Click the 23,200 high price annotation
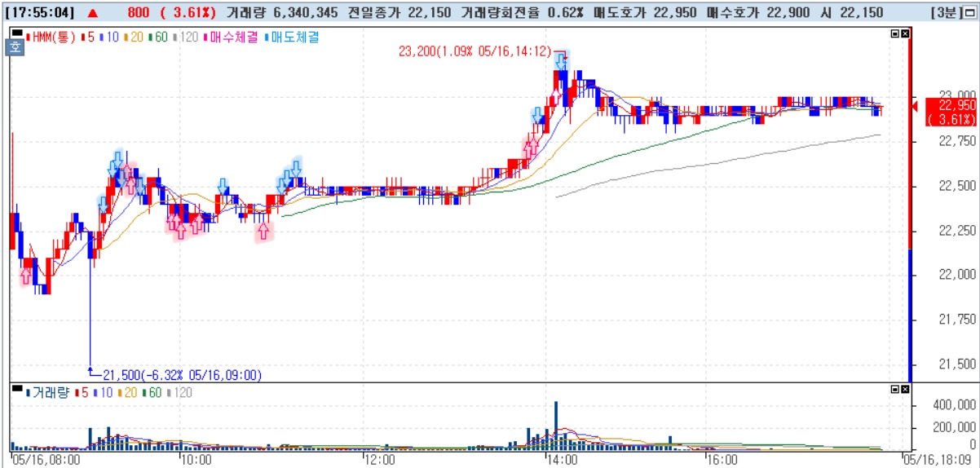This screenshot has height=468, width=980. pyautogui.click(x=475, y=51)
